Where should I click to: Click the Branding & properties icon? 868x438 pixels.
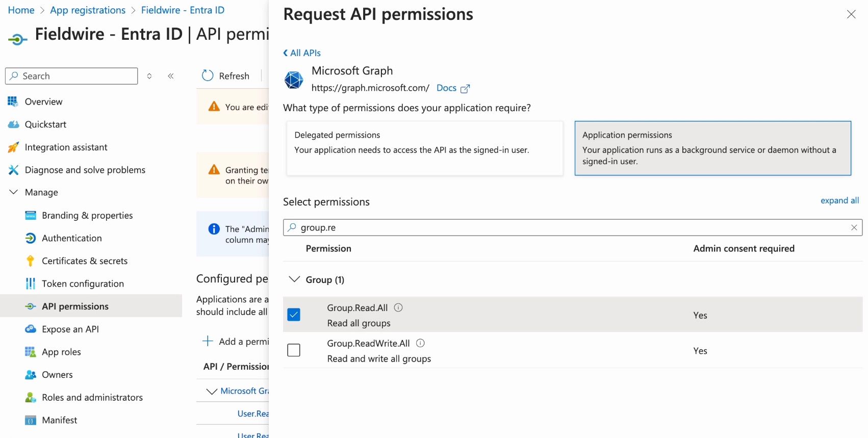click(x=31, y=215)
